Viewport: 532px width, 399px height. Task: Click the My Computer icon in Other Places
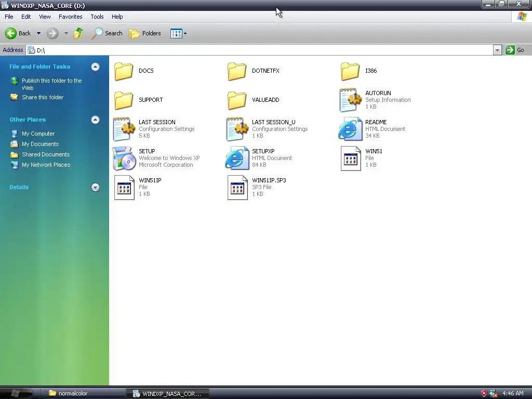point(14,134)
